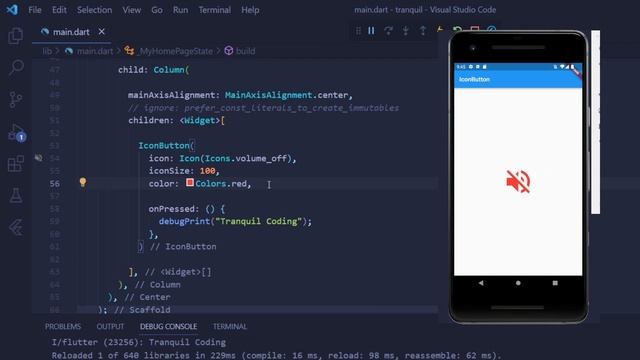Click the debug Restart button
This screenshot has height=360, width=640.
click(x=457, y=30)
